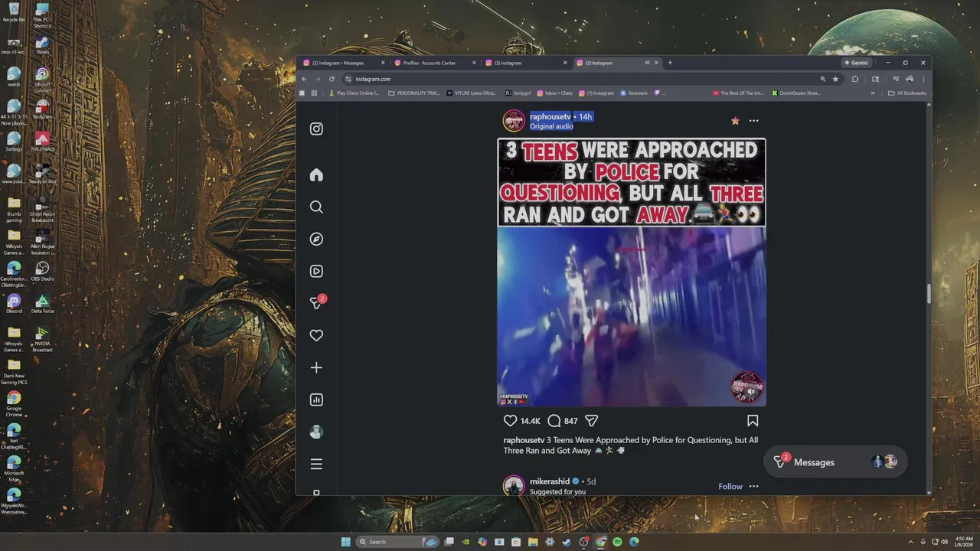Open the Chrome three-dot menu
Screen dimensions: 980x551
coord(924,79)
